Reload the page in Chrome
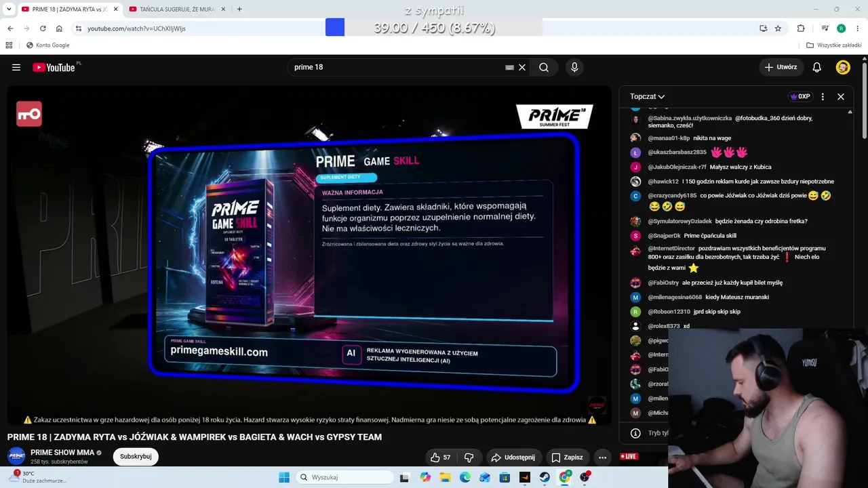The height and width of the screenshot is (488, 868). (43, 28)
